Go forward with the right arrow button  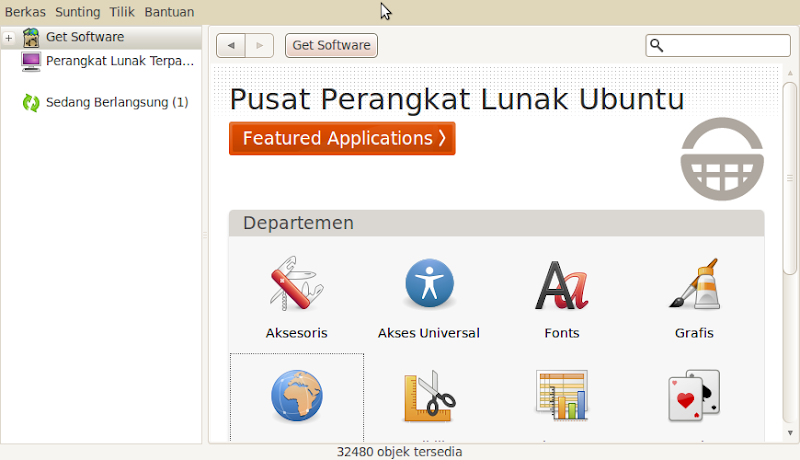(260, 45)
